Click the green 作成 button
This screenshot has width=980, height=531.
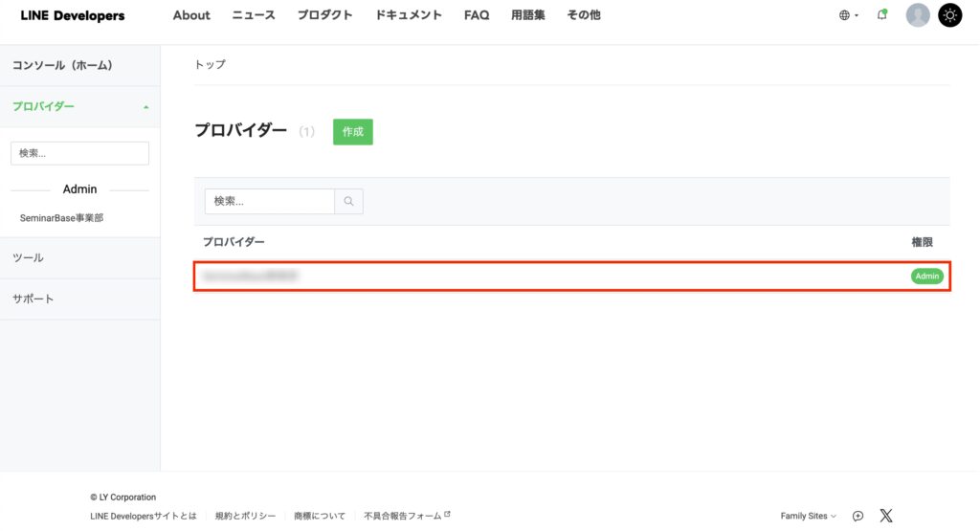(x=353, y=132)
